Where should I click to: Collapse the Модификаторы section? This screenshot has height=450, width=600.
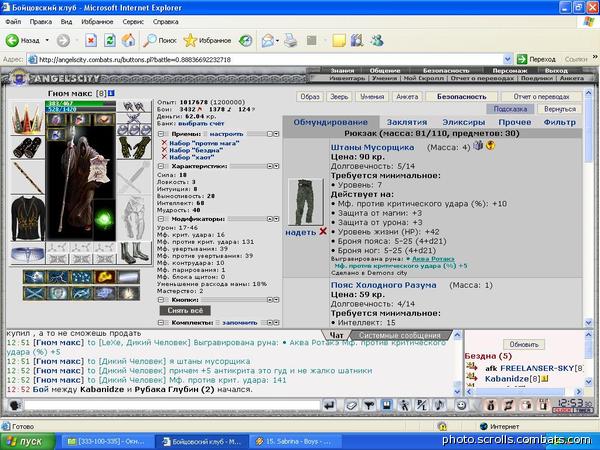tap(161, 219)
